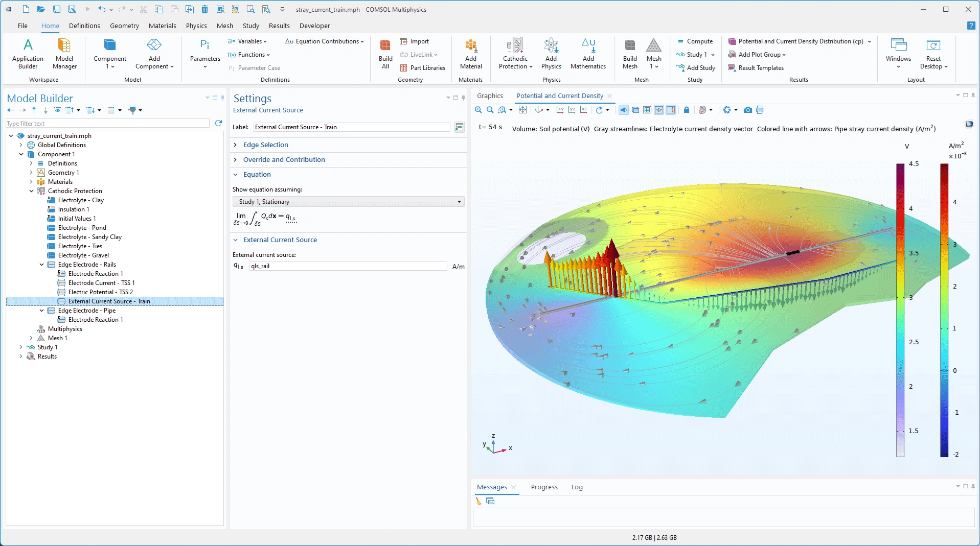Toggle the axis orientation display
Viewport: 980px width, 546px height.
(659, 110)
